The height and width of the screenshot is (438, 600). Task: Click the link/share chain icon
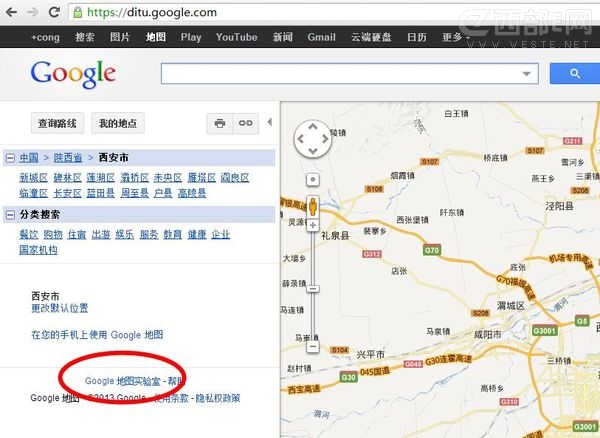[245, 123]
